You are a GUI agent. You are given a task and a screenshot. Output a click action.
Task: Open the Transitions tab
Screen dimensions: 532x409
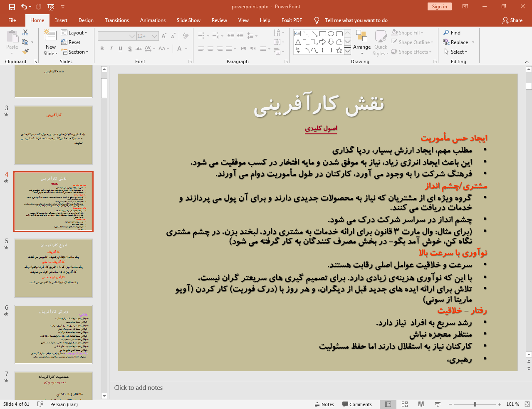(116, 20)
